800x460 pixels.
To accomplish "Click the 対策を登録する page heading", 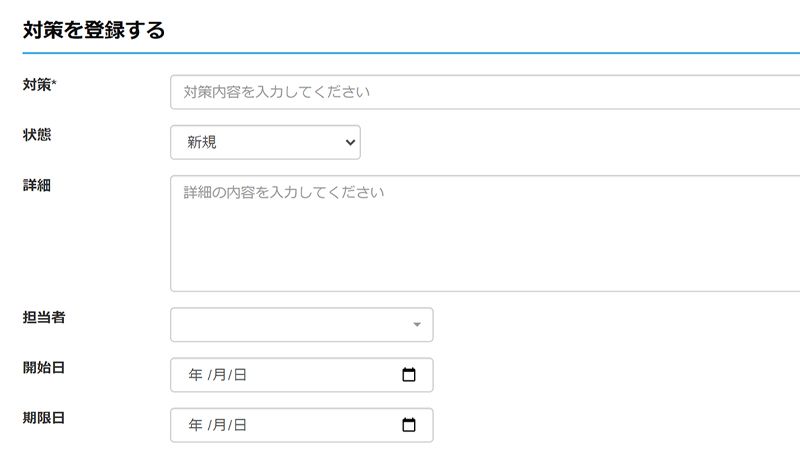I will [x=94, y=30].
